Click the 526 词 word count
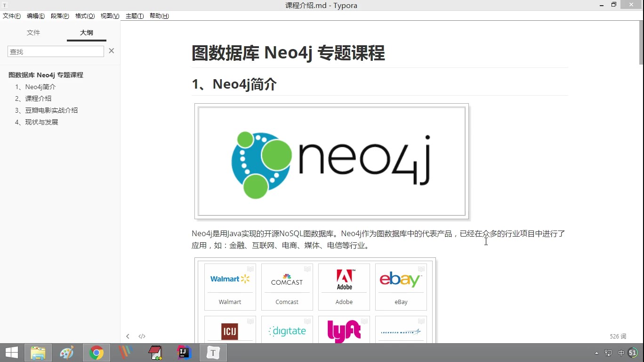Image resolution: width=644 pixels, height=362 pixels. 618,336
